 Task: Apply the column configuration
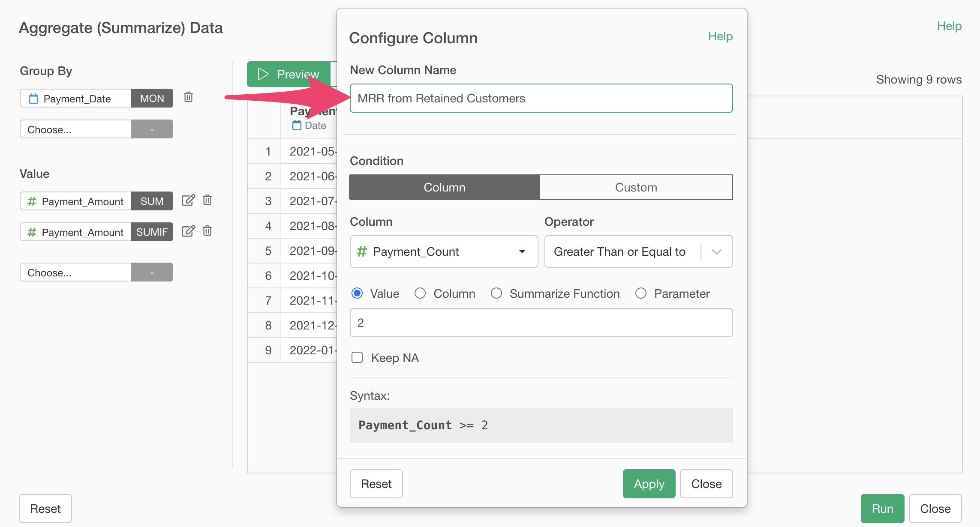pyautogui.click(x=649, y=484)
